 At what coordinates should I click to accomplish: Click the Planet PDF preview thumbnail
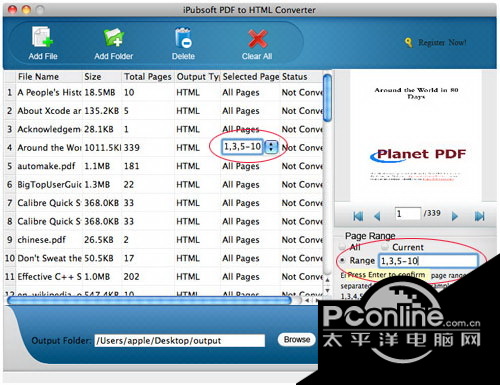(x=416, y=135)
